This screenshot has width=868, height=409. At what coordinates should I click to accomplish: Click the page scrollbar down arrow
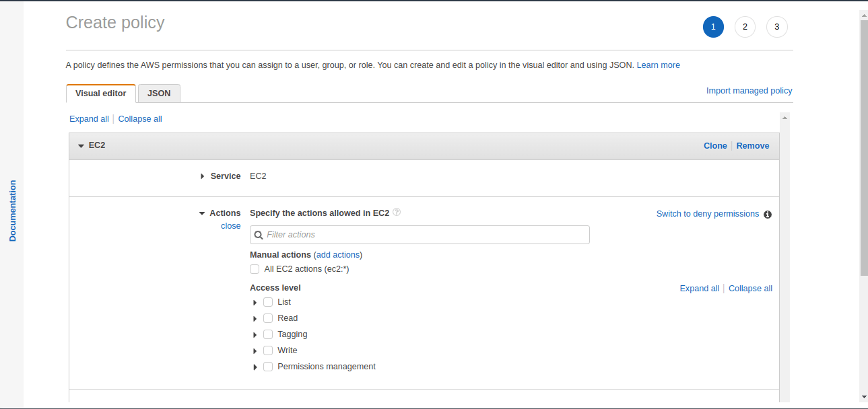tap(864, 397)
